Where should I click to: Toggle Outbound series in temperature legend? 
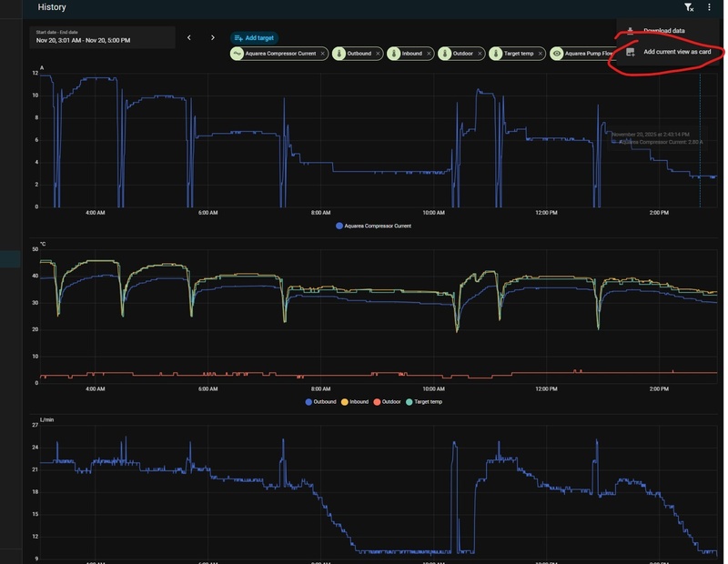321,402
